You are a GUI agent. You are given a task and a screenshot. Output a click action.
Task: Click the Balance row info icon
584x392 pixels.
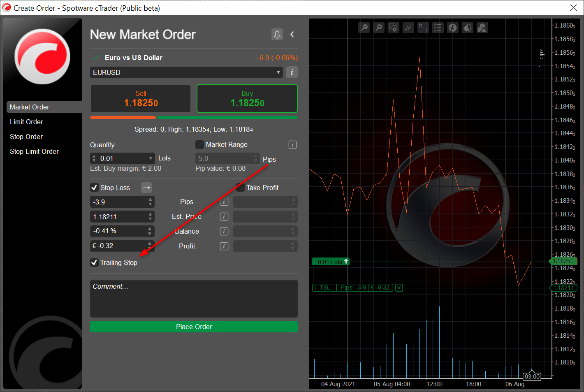tap(224, 232)
